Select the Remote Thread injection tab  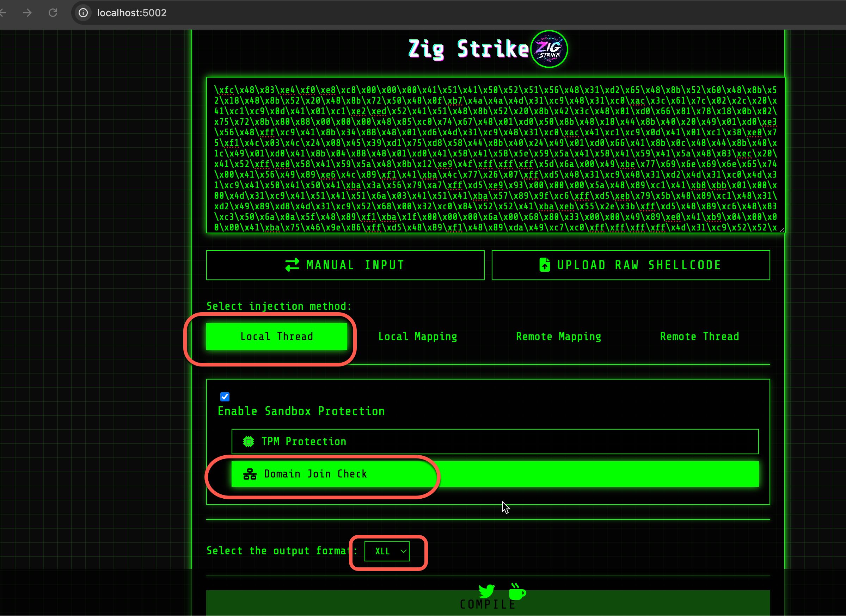coord(699,336)
